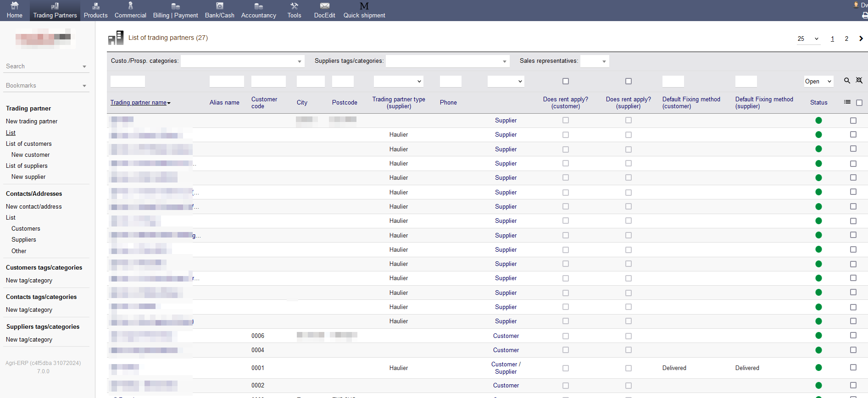Click the trading partners list title icon
Image resolution: width=868 pixels, height=398 pixels.
116,38
